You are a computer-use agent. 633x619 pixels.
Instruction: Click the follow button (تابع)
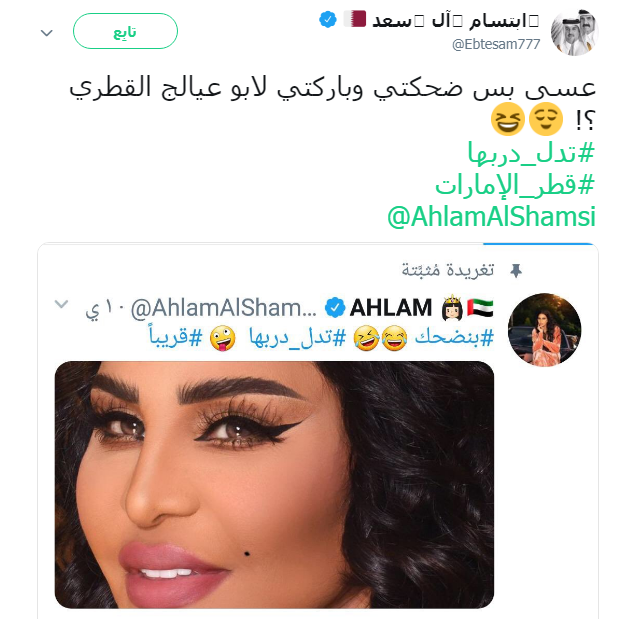[125, 31]
